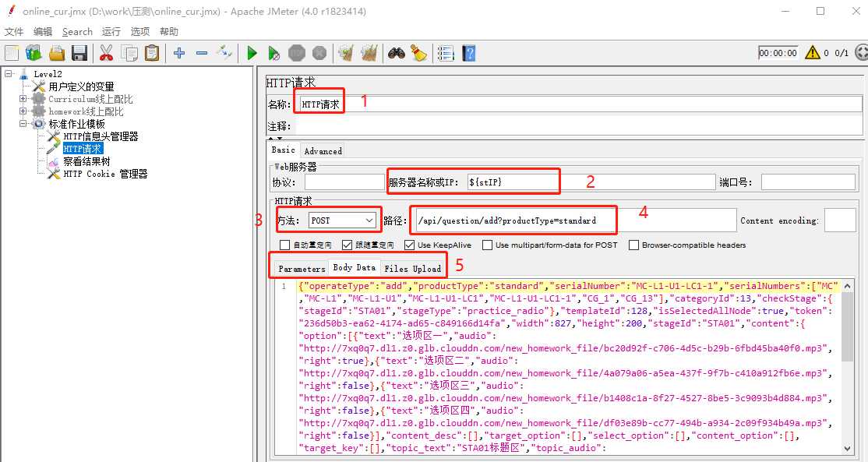
Task: Switch to the Parameters tab
Action: (x=302, y=268)
